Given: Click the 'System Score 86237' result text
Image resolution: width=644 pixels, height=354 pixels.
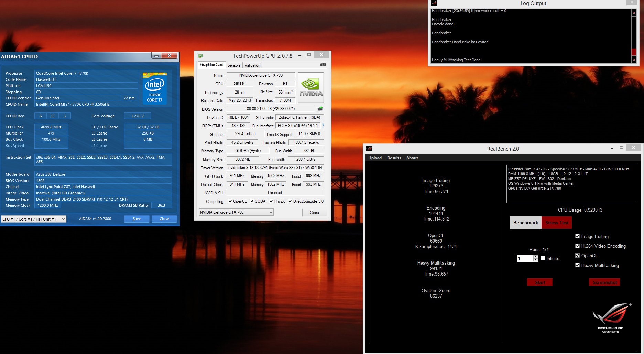Looking at the screenshot, I should click(436, 293).
